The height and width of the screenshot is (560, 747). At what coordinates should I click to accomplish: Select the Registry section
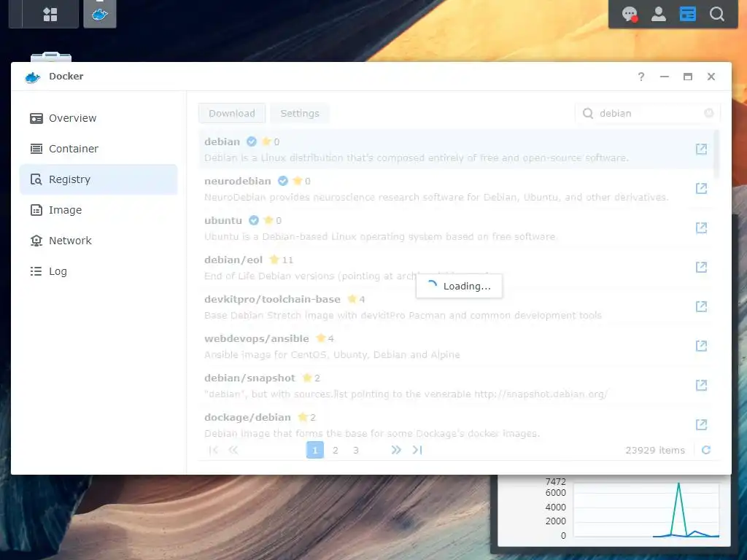[x=98, y=179]
